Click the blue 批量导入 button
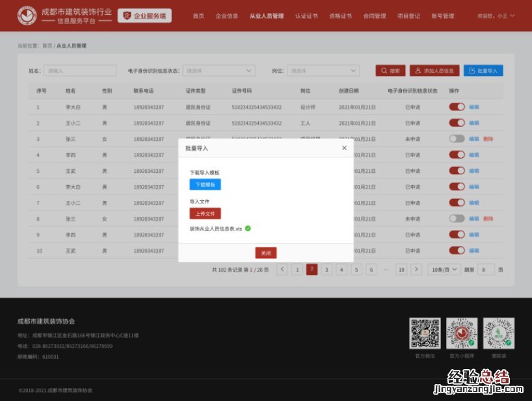Screen dimensions: 532x401 (483, 70)
